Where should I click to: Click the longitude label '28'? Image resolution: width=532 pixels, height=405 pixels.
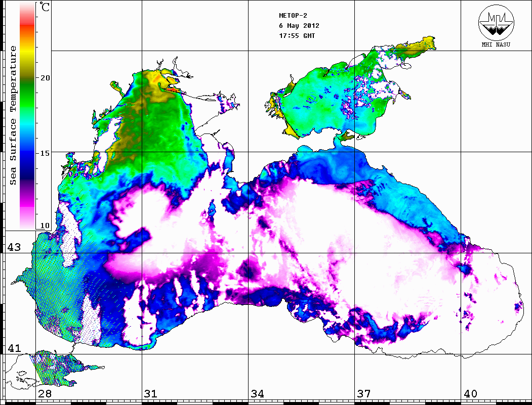(45, 393)
